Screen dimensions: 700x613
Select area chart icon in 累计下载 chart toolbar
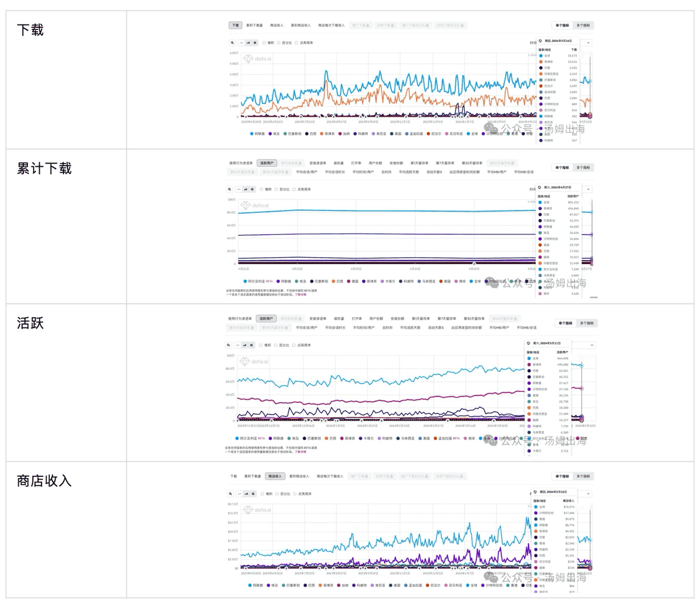coord(245,190)
